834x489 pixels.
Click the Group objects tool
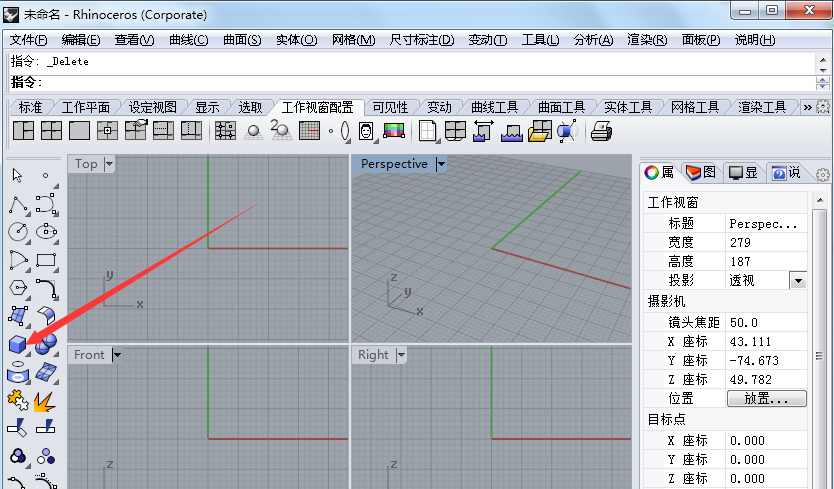click(x=18, y=456)
